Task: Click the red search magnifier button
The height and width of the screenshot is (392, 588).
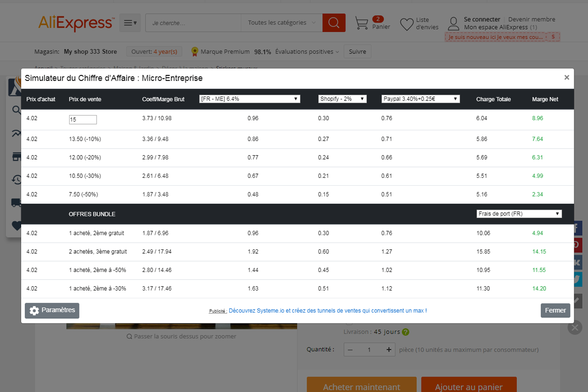Action: [334, 23]
